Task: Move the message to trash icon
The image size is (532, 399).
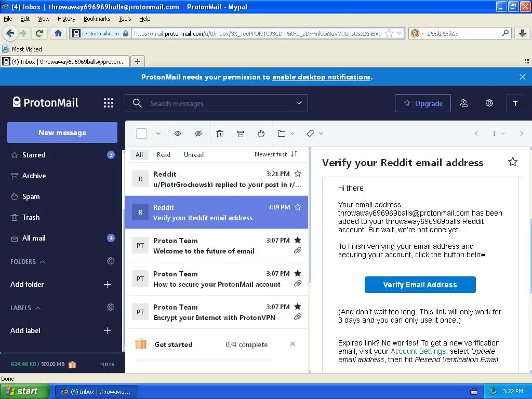Action: (220, 134)
